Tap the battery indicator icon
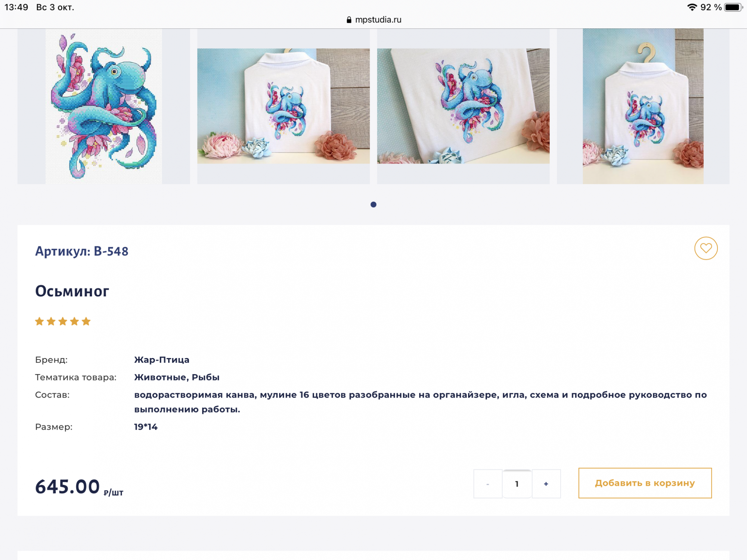Image resolution: width=747 pixels, height=560 pixels. pyautogui.click(x=733, y=7)
